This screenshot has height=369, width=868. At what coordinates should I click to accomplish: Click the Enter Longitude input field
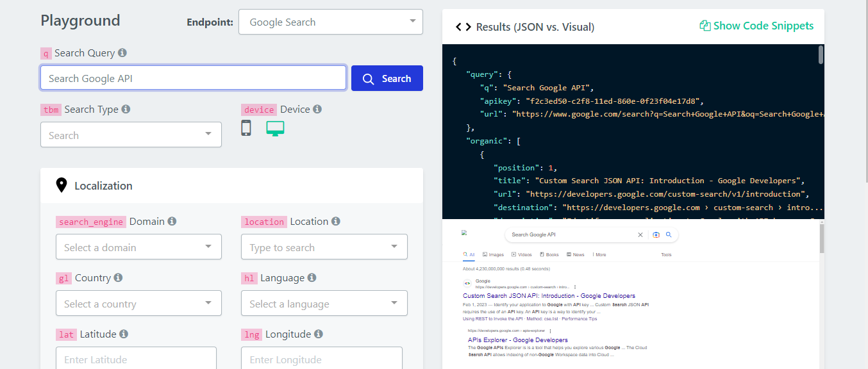pos(322,358)
